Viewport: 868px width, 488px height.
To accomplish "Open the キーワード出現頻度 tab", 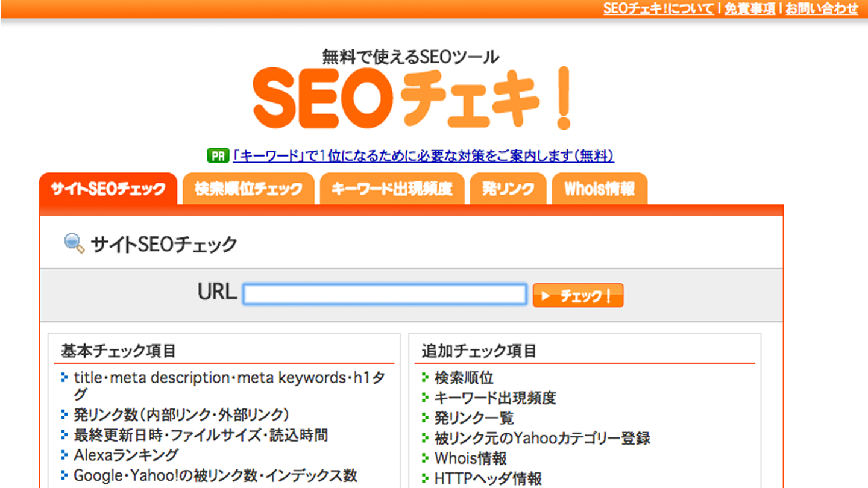I will [x=392, y=189].
